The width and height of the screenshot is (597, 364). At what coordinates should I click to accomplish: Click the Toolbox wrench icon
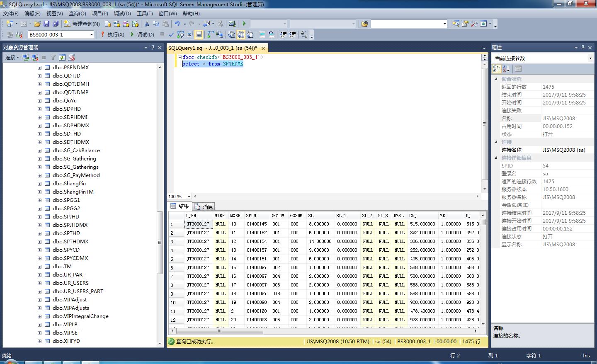pyautogui.click(x=474, y=24)
